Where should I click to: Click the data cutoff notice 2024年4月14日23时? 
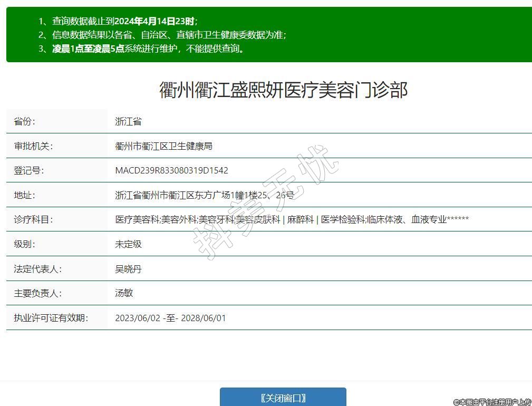pyautogui.click(x=155, y=22)
